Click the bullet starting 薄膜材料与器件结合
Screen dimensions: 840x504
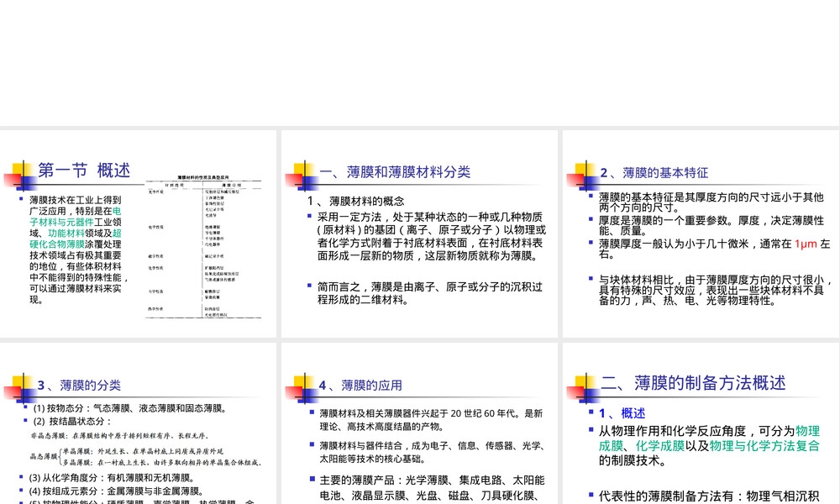pos(433,452)
